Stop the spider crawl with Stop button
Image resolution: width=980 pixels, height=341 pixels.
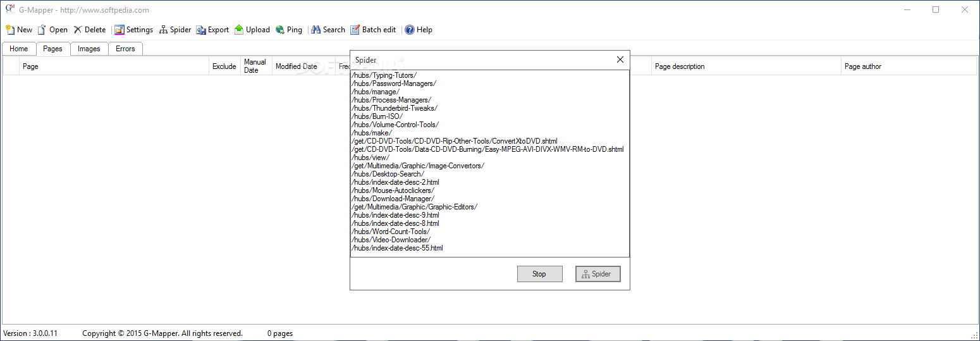(539, 274)
